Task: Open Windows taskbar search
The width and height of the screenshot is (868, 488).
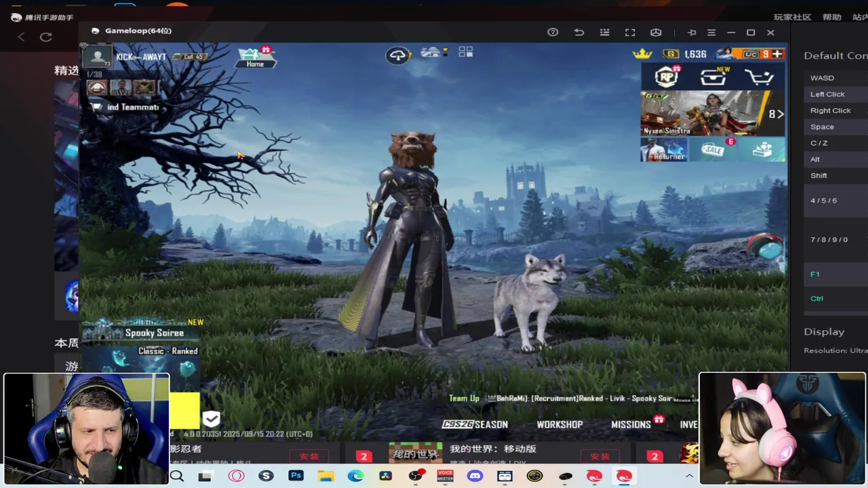Action: click(177, 476)
